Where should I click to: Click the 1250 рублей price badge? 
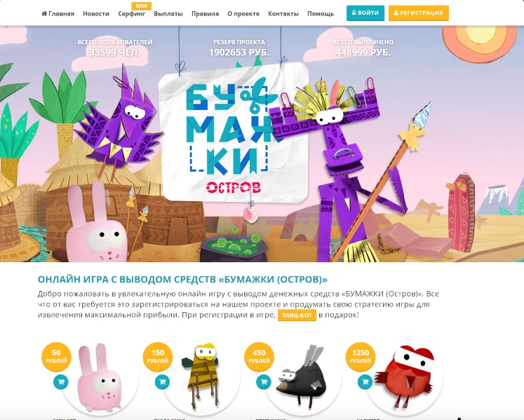pyautogui.click(x=361, y=357)
